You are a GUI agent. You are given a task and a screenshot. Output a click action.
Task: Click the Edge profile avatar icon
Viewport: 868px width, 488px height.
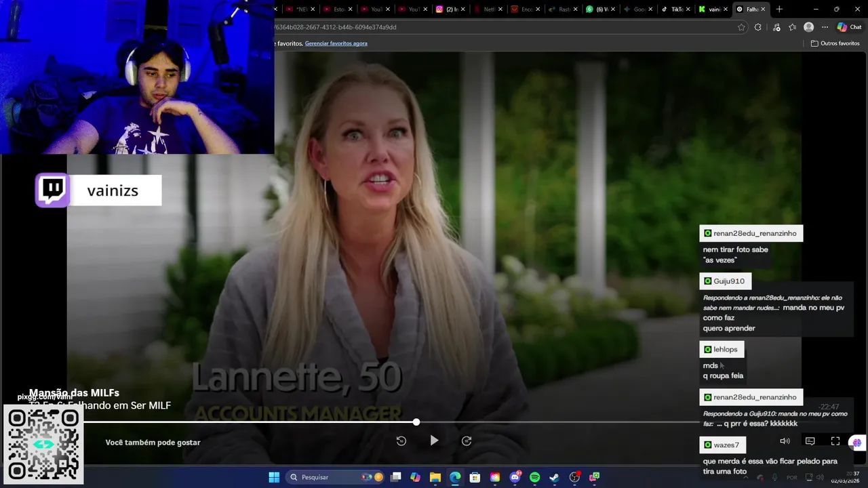tap(808, 27)
